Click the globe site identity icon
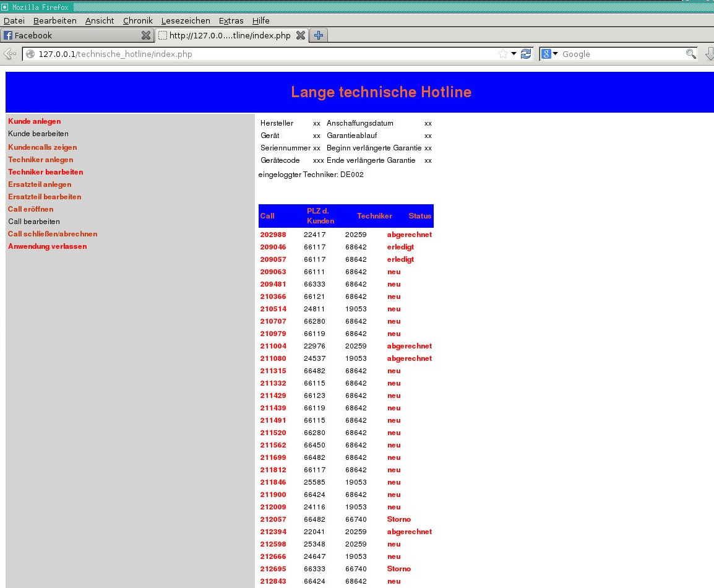The image size is (714, 588). click(30, 54)
